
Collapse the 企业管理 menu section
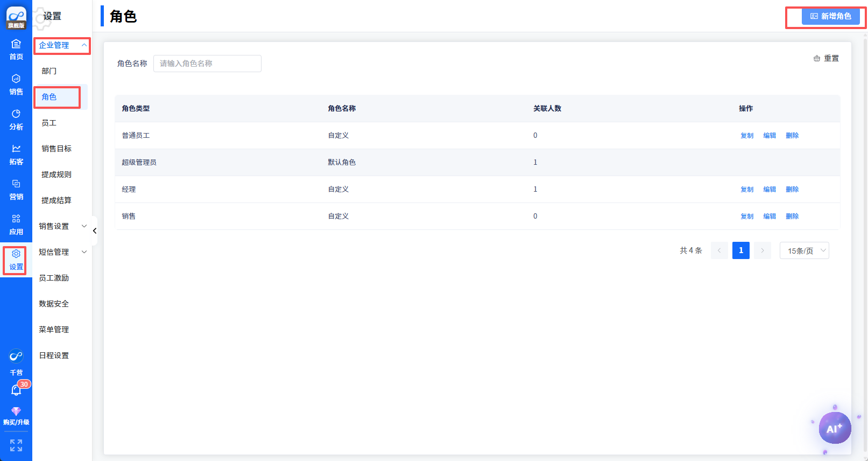[x=61, y=45]
